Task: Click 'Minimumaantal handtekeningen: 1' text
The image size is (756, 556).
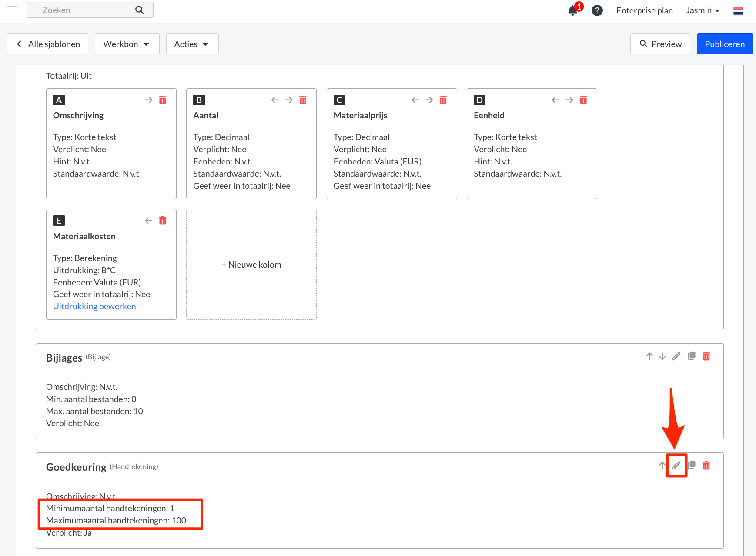Action: [110, 508]
